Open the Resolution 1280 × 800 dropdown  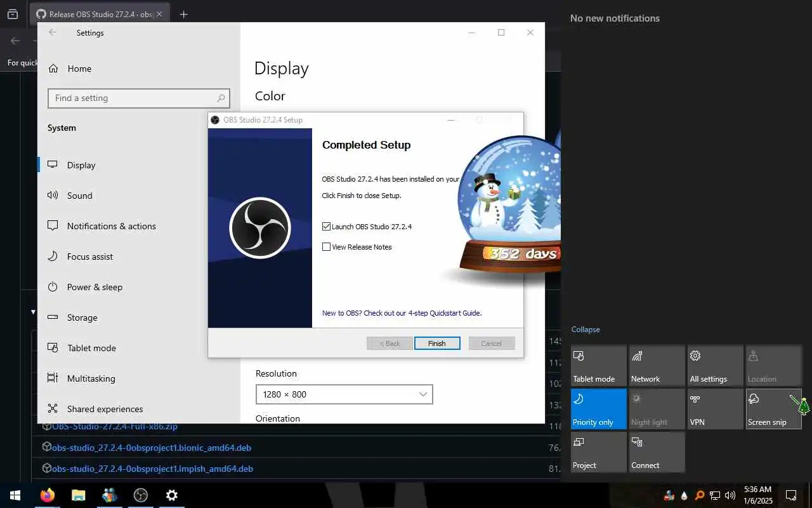tap(344, 394)
